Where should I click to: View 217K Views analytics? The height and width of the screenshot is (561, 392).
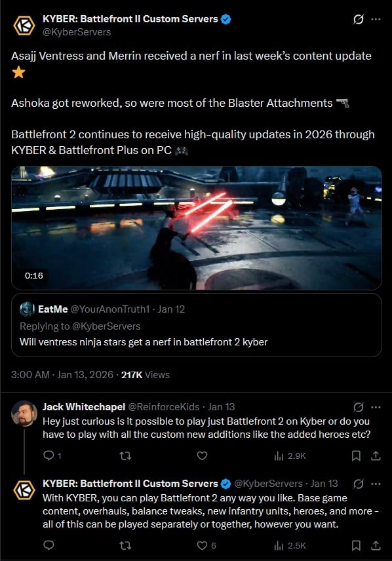146,375
